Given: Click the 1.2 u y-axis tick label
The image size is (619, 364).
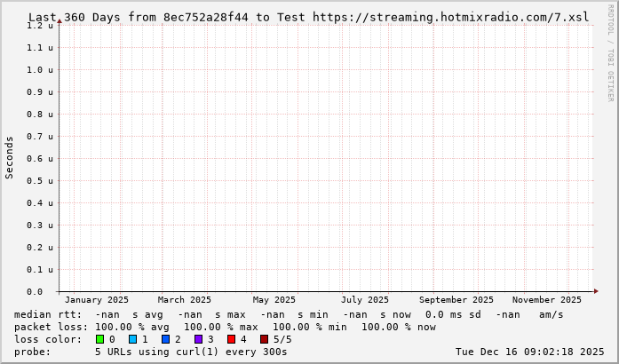Looking at the screenshot, I should tap(39, 26).
